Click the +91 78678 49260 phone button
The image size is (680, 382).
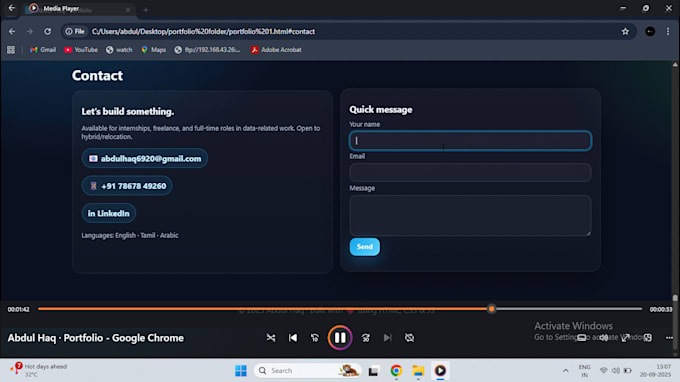pos(127,186)
